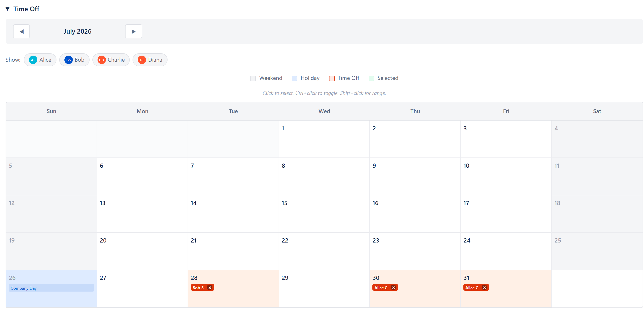Screen dimensions: 644x314
Task: Select July 8 on the calendar
Action: [x=324, y=177]
